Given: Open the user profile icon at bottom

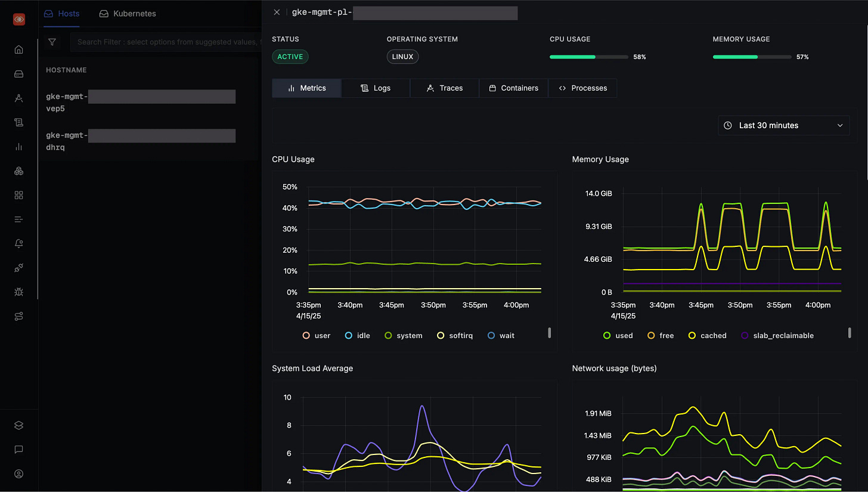Looking at the screenshot, I should pos(18,474).
